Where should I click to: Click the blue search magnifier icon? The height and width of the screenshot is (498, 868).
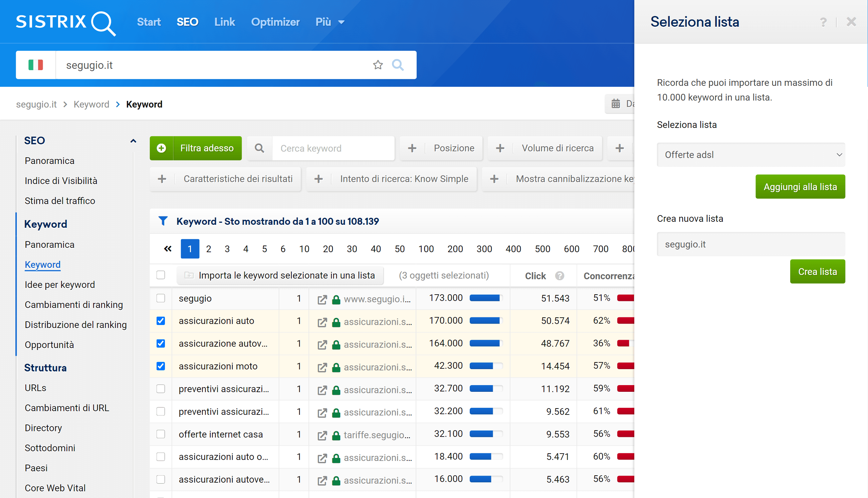click(398, 65)
